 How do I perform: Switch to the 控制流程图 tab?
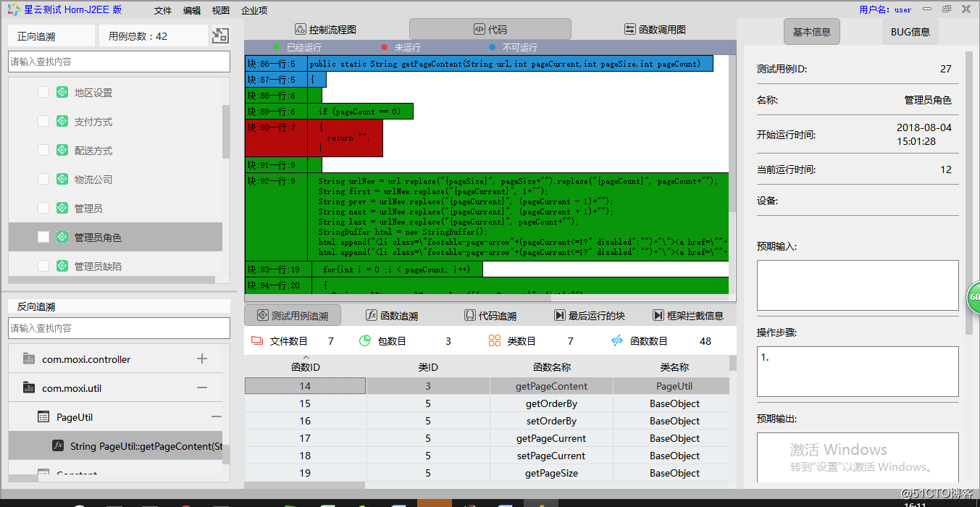click(x=326, y=30)
